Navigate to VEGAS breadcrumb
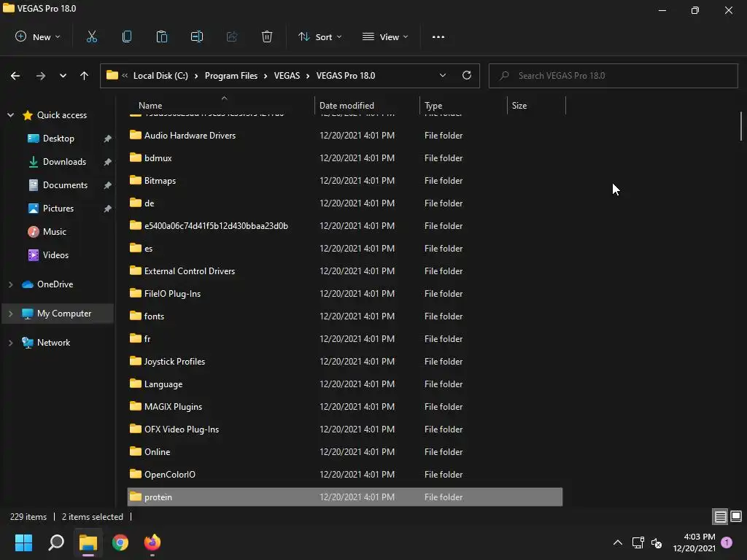747x560 pixels. 287,76
